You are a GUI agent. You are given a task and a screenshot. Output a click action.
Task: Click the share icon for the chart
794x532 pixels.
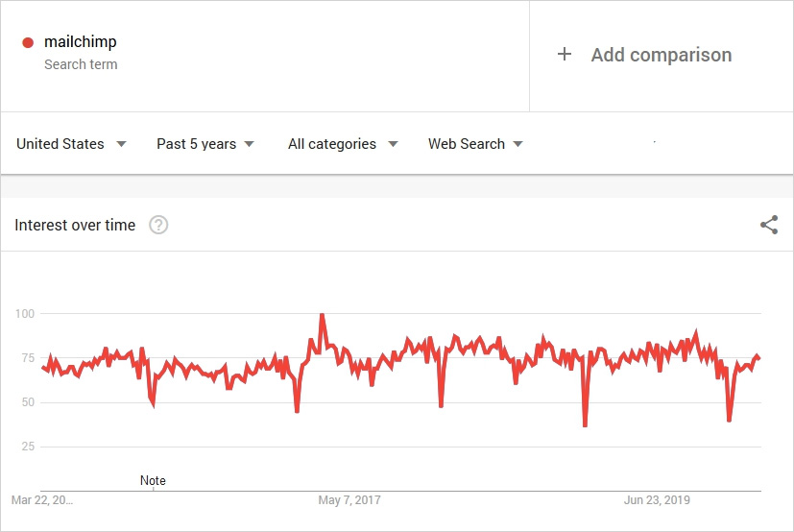click(769, 225)
